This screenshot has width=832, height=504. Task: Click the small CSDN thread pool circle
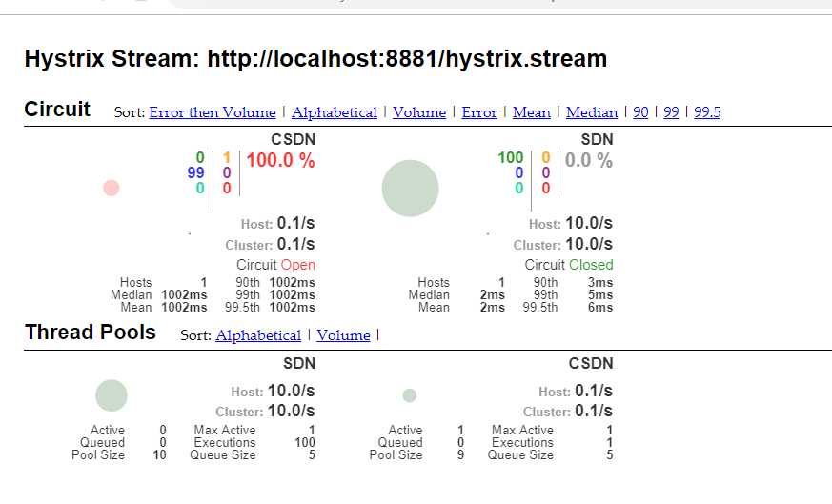click(x=409, y=395)
